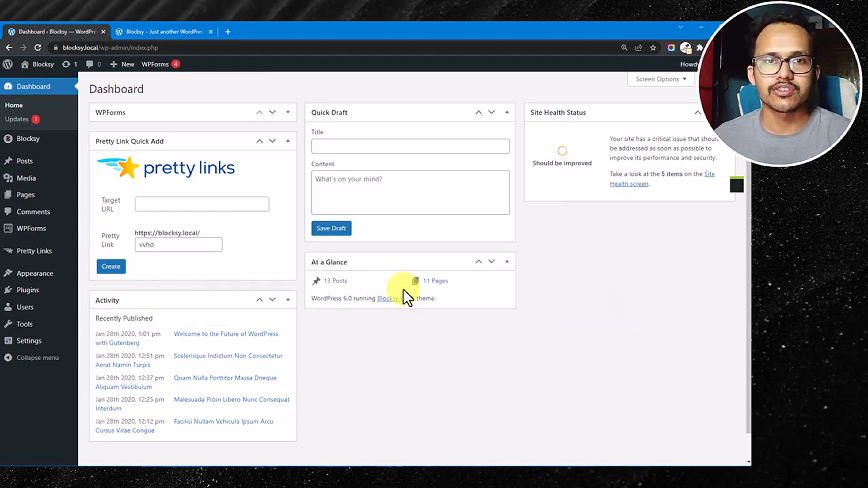The height and width of the screenshot is (488, 868).
Task: Bookmark page with star icon
Action: tap(653, 47)
